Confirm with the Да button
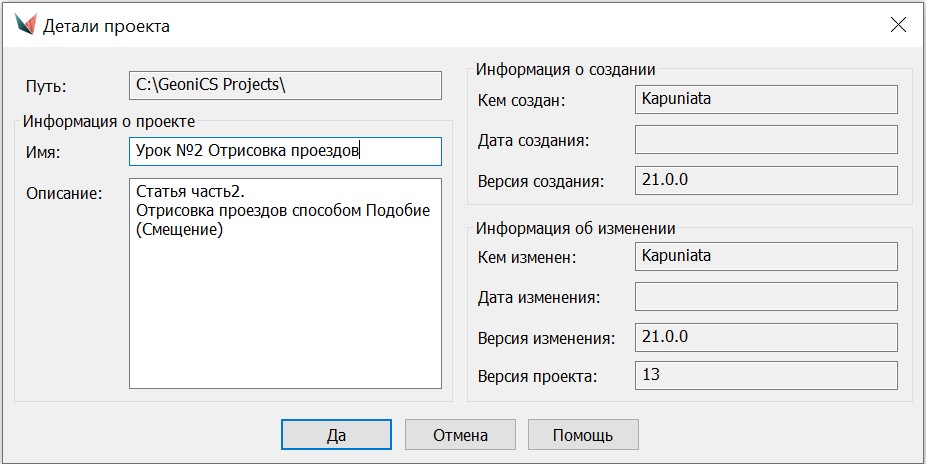The image size is (926, 464). pos(336,435)
